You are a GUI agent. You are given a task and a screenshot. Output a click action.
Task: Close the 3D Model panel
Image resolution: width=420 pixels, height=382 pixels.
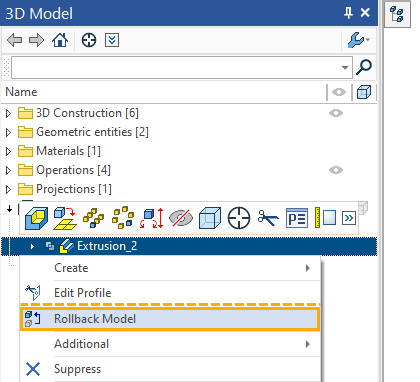(x=366, y=13)
